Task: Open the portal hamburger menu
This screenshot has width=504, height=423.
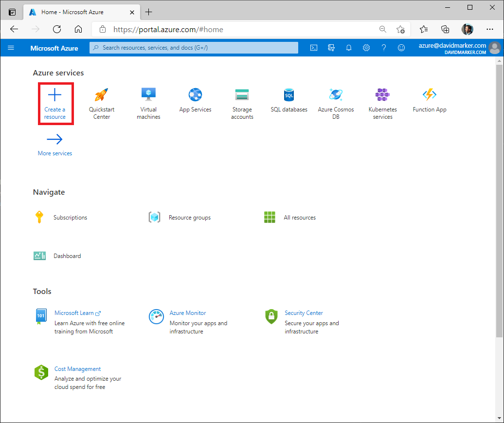Action: (x=11, y=48)
